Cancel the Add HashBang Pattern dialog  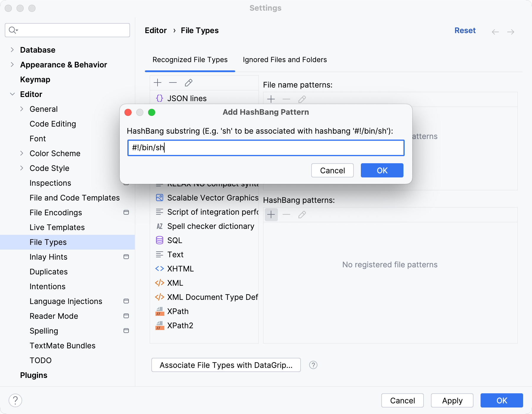(332, 171)
